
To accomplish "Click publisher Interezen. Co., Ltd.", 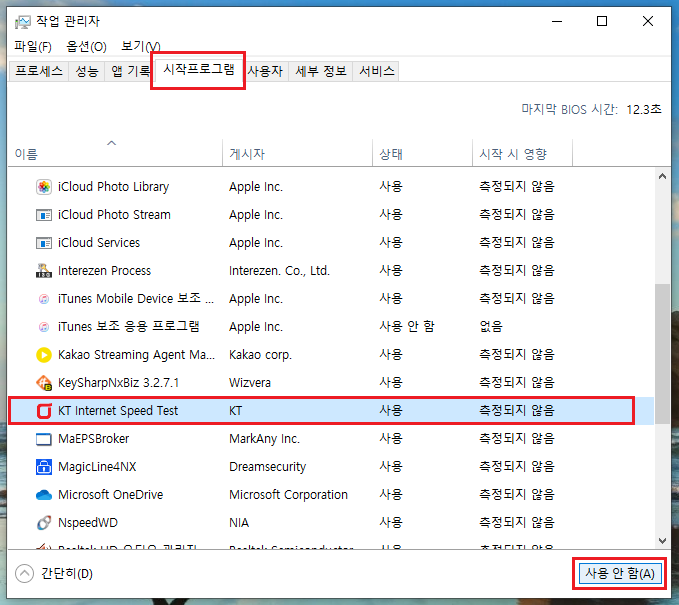I will point(279,271).
